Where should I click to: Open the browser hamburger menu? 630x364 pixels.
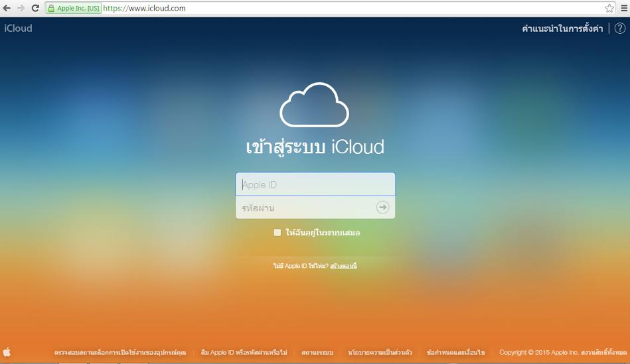click(623, 8)
